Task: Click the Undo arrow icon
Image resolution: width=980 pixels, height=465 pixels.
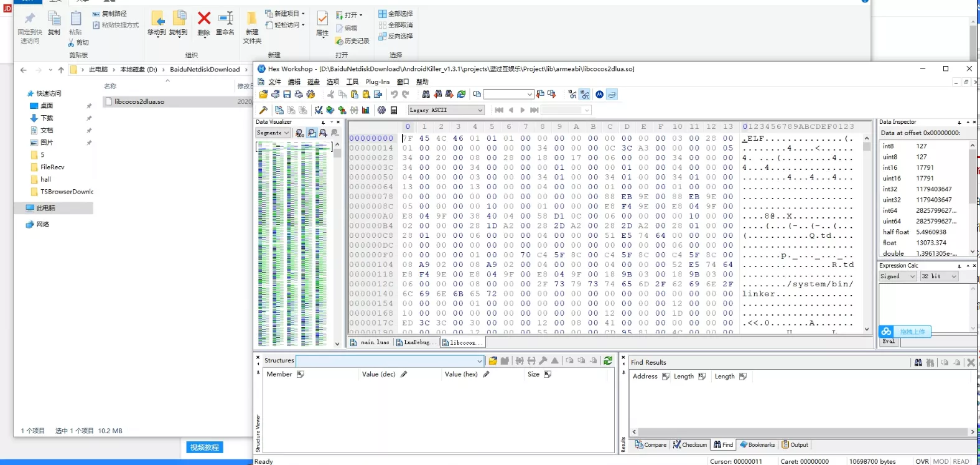Action: tap(394, 94)
